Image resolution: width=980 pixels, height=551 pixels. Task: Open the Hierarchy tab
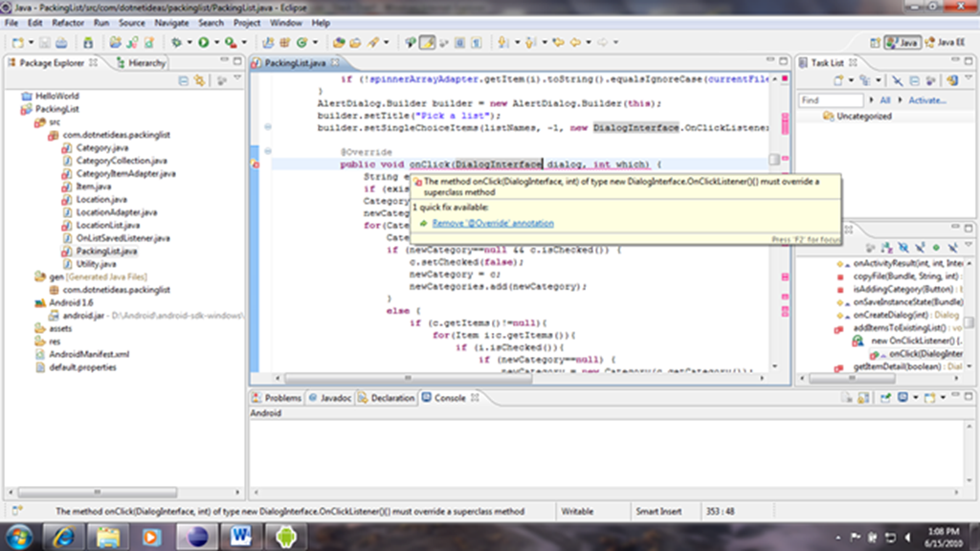(142, 62)
